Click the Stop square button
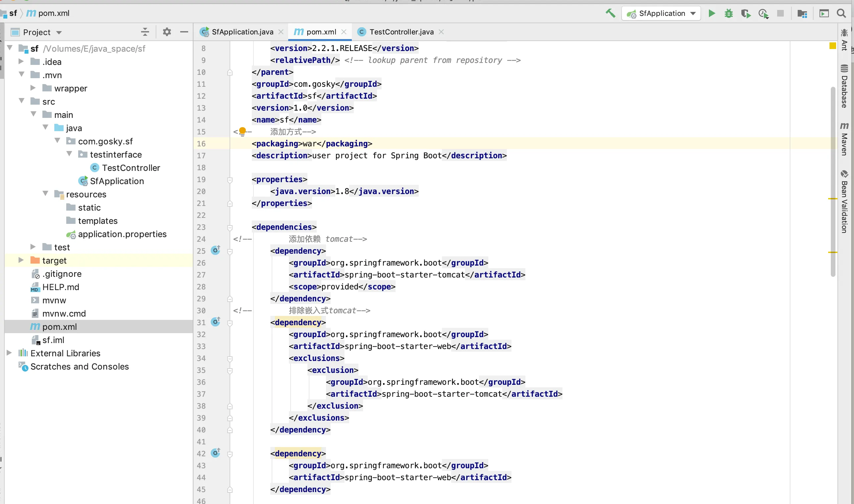The width and height of the screenshot is (854, 504). pyautogui.click(x=780, y=13)
